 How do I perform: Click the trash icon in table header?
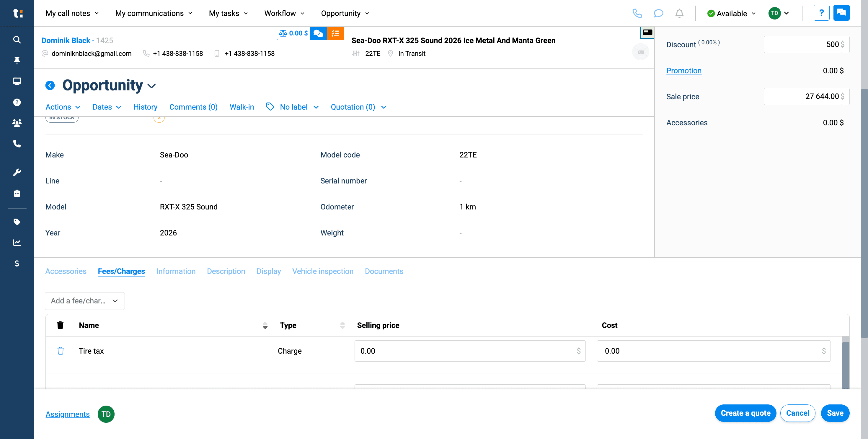(60, 325)
